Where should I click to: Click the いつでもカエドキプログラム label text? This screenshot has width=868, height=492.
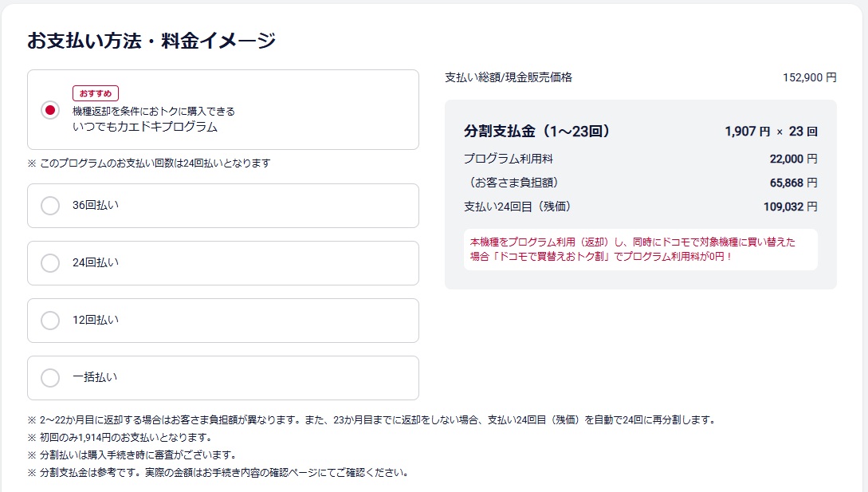click(145, 127)
